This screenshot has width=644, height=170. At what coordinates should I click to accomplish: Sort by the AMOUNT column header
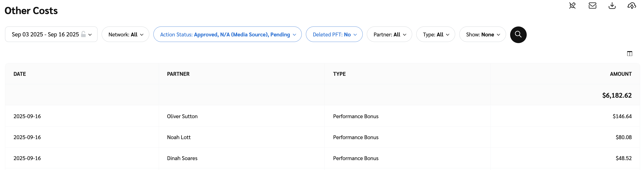621,74
